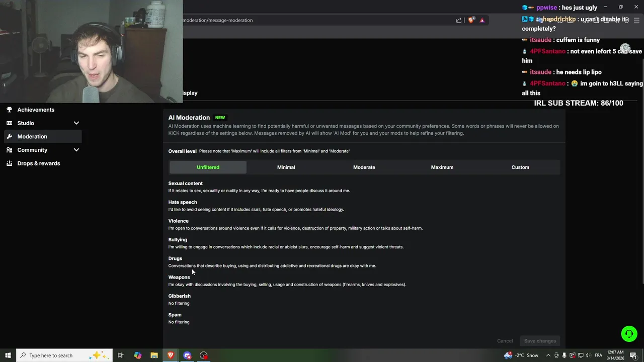Select Moderation in the sidebar
The height and width of the screenshot is (362, 644).
point(43,136)
